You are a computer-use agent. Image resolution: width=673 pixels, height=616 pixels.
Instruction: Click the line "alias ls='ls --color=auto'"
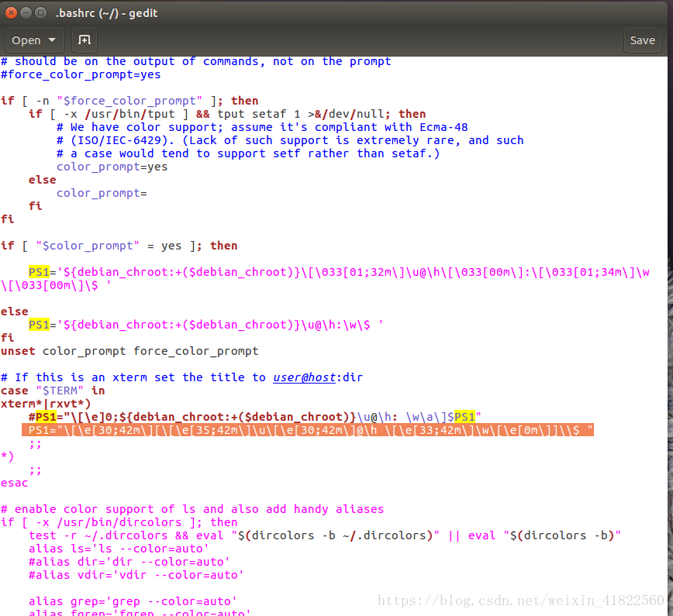[x=119, y=549]
